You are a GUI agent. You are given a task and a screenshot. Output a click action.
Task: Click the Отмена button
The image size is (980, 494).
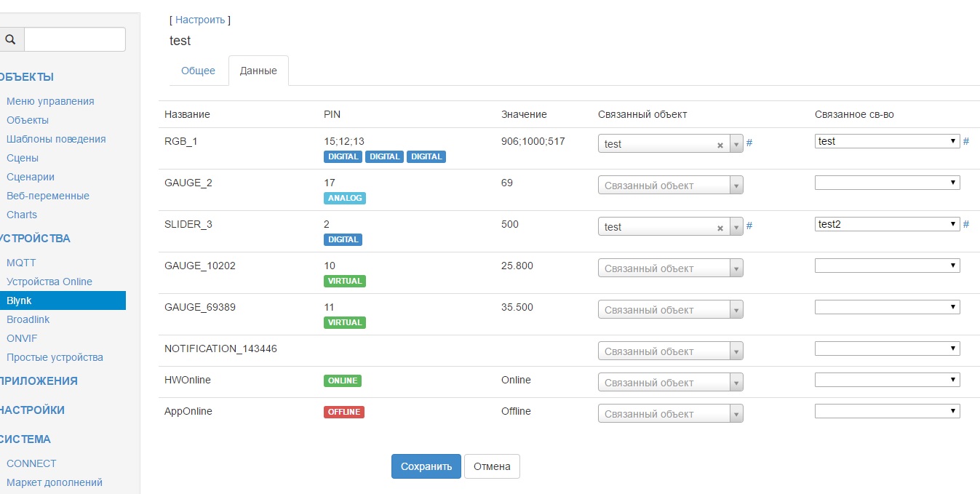(492, 466)
